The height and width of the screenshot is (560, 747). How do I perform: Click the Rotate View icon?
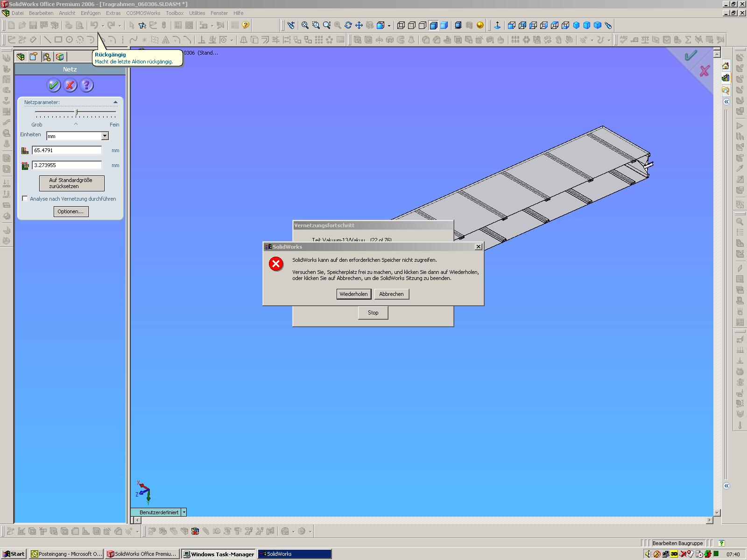pos(348,25)
